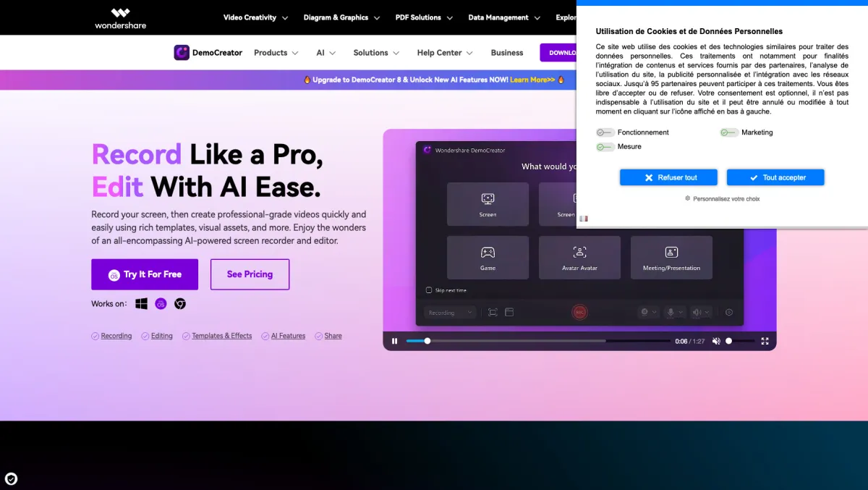
Task: Toggle the Marketing cookie switch
Action: coord(729,132)
